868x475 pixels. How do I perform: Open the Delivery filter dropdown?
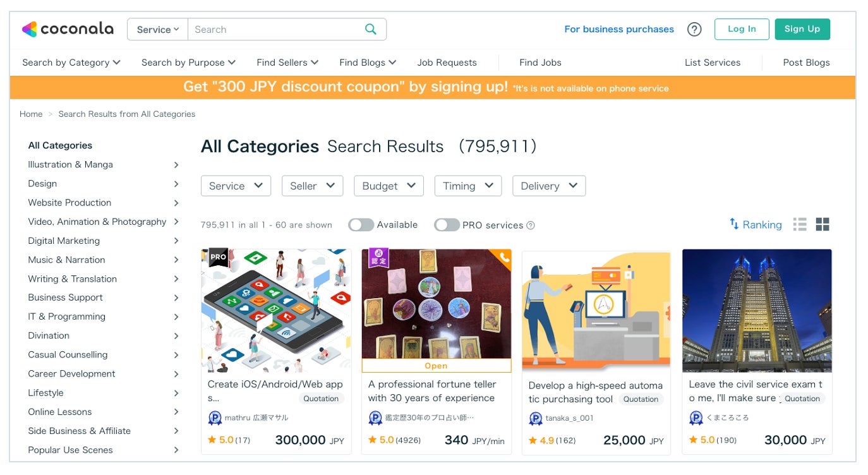548,186
